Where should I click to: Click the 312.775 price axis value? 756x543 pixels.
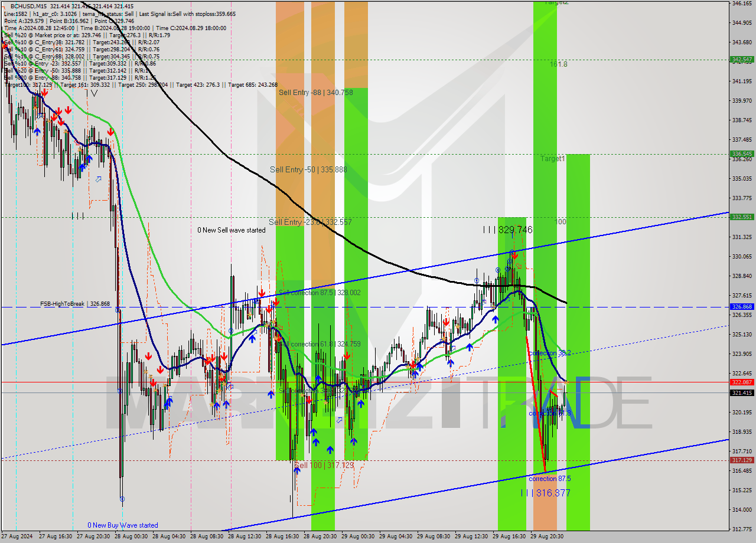coord(742,529)
